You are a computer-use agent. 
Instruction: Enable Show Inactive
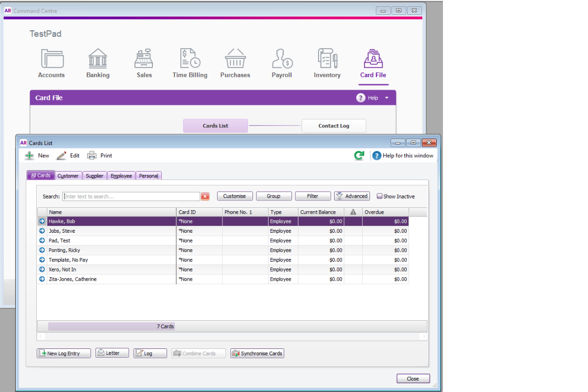click(379, 196)
